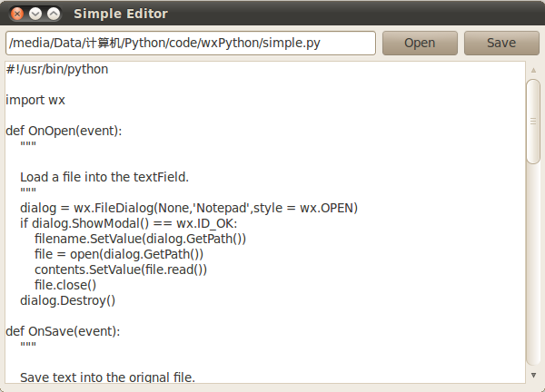The image size is (545, 392).
Task: Click the 'Simple Editor' window title
Action: pos(121,14)
